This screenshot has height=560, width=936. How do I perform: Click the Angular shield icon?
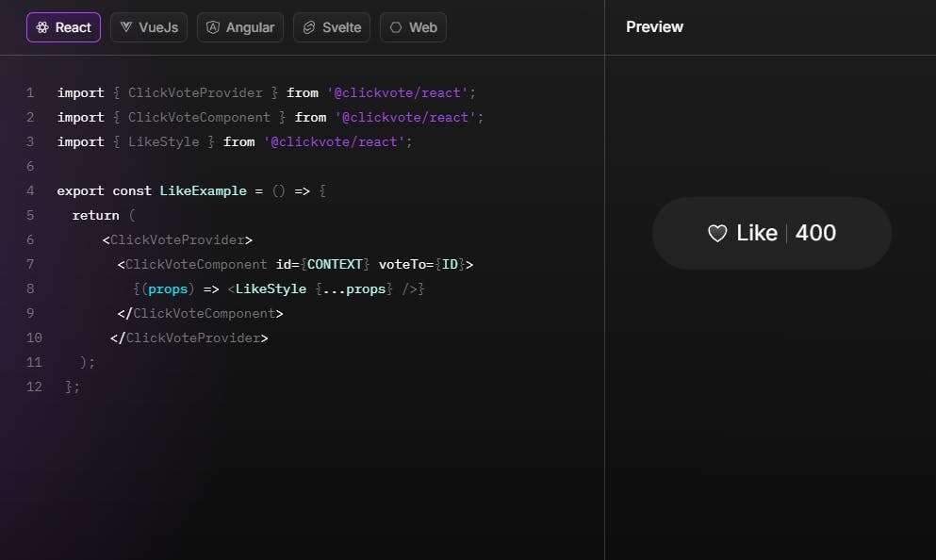point(213,27)
